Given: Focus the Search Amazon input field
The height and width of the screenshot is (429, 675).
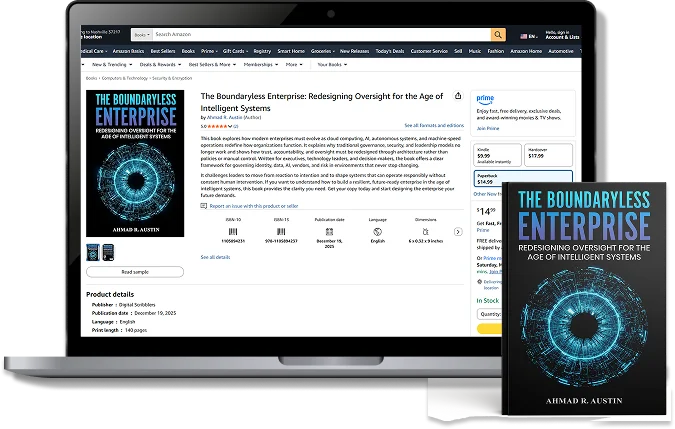Looking at the screenshot, I should coord(322,34).
